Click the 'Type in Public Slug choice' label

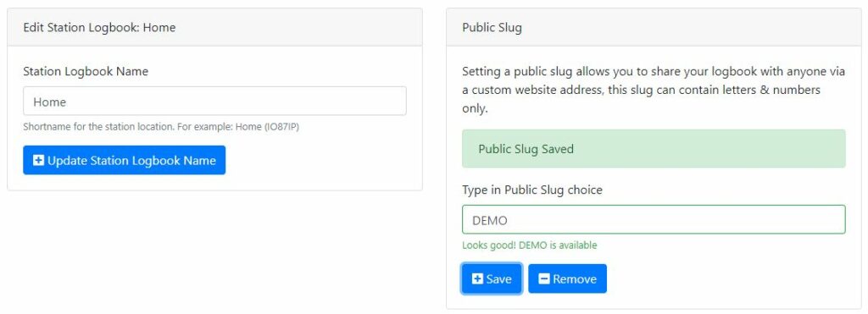tap(532, 190)
